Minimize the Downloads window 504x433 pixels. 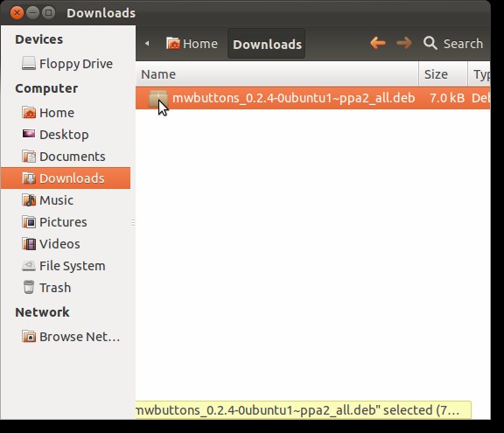[x=32, y=13]
